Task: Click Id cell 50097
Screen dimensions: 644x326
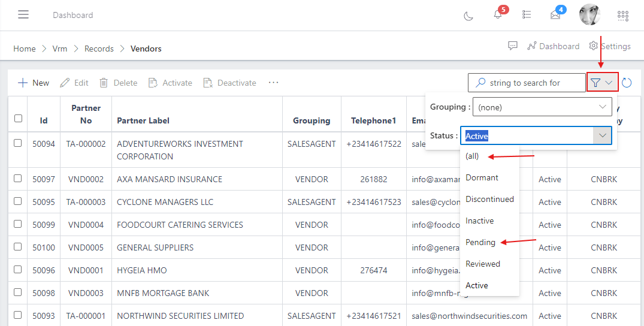Action: (x=44, y=179)
